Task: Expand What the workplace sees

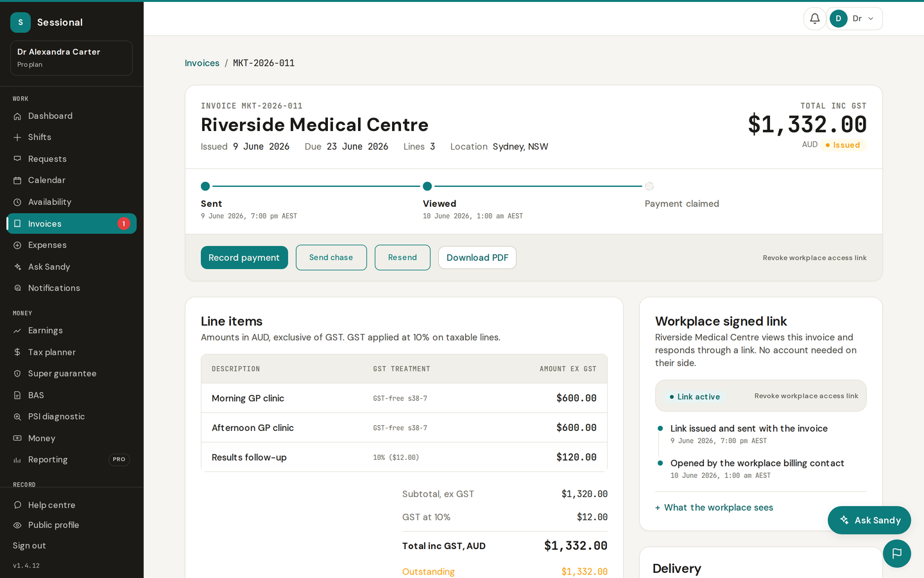Action: [x=714, y=507]
